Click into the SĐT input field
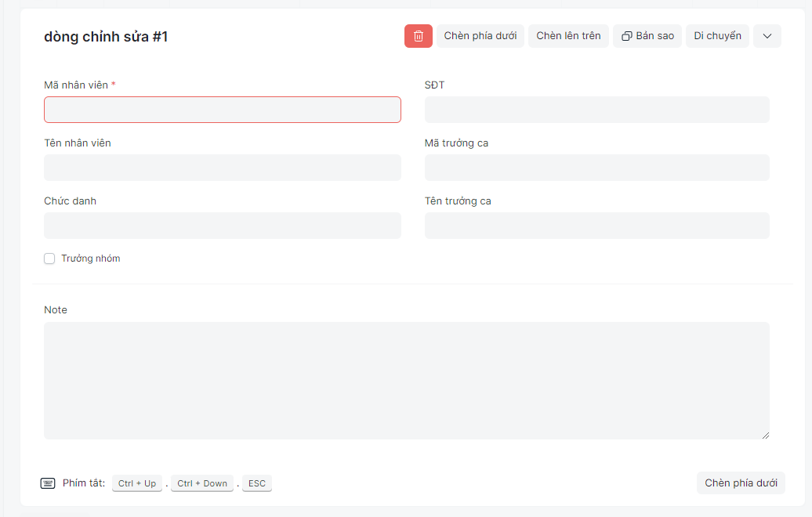 click(x=596, y=110)
